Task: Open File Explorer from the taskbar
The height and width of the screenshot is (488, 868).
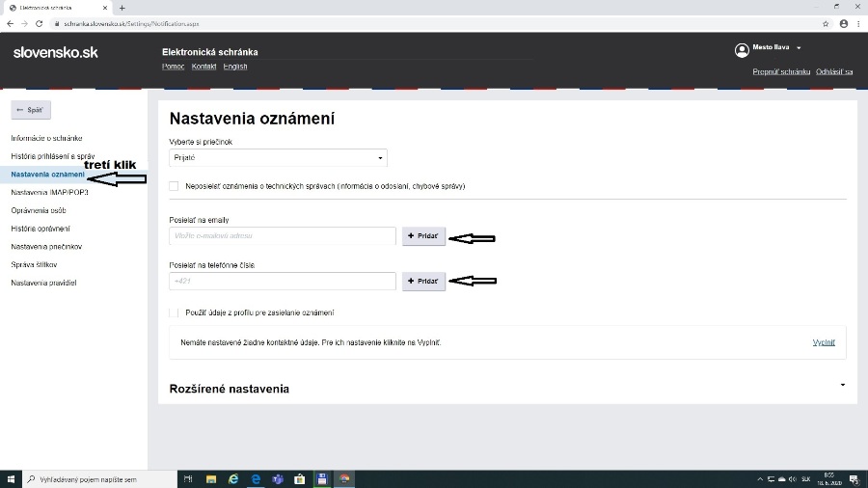Action: 211,479
